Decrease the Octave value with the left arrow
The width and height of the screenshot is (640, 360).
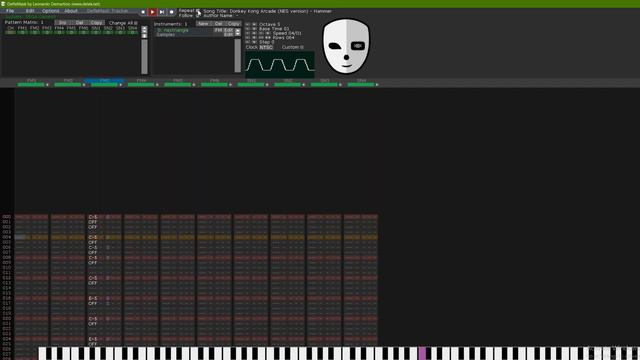pyautogui.click(x=247, y=24)
